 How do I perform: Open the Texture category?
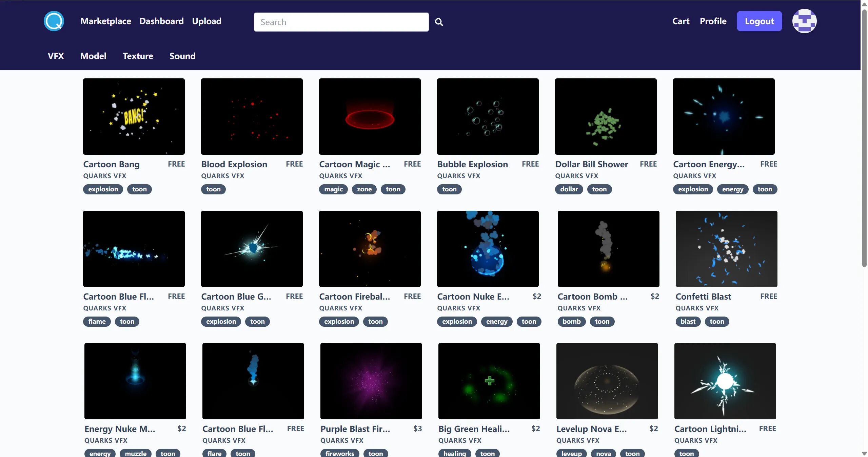(x=138, y=56)
